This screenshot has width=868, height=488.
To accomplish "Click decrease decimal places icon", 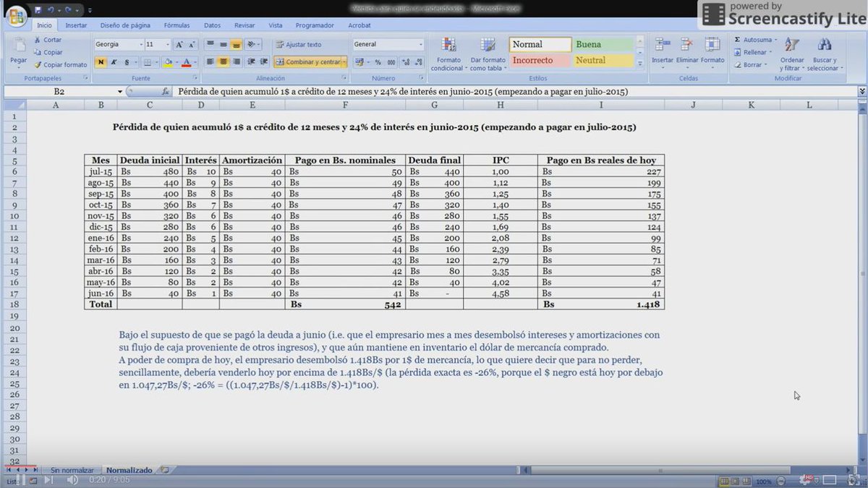I will [417, 62].
